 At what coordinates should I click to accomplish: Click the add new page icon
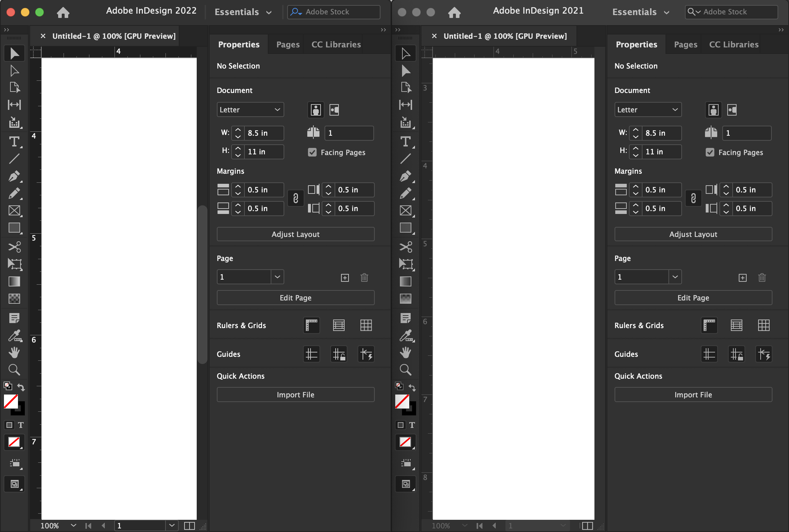coord(344,277)
